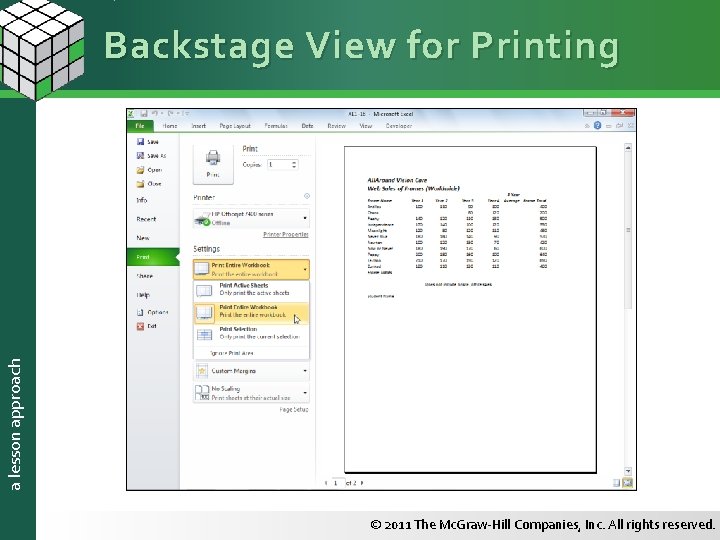Click Exit in the backstage sidebar
The height and width of the screenshot is (540, 720).
coord(146,326)
